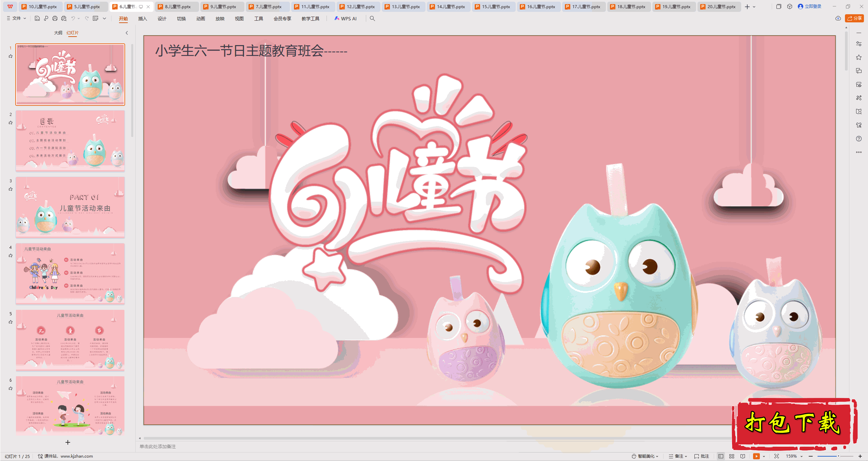Click the save icon in quick toolbar

pos(37,18)
